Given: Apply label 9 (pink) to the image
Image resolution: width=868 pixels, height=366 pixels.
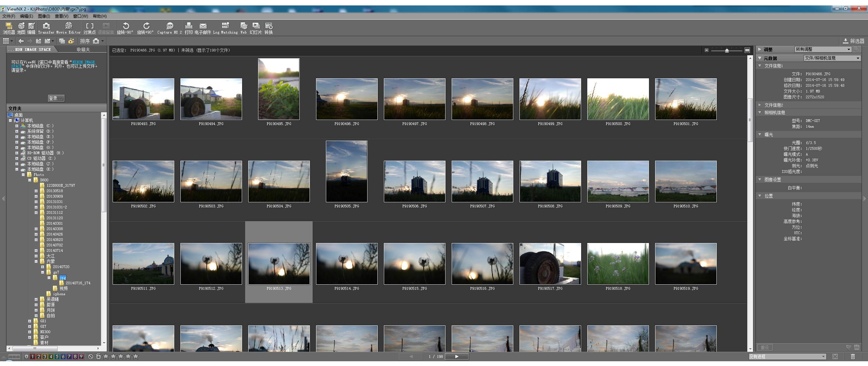Looking at the screenshot, I should 81,357.
